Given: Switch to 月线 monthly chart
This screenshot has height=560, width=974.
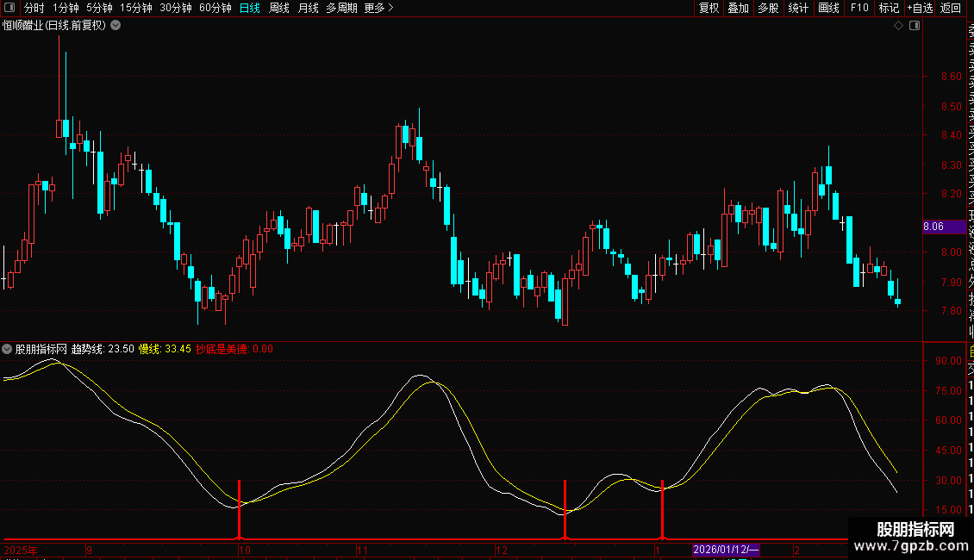Looking at the screenshot, I should [308, 8].
